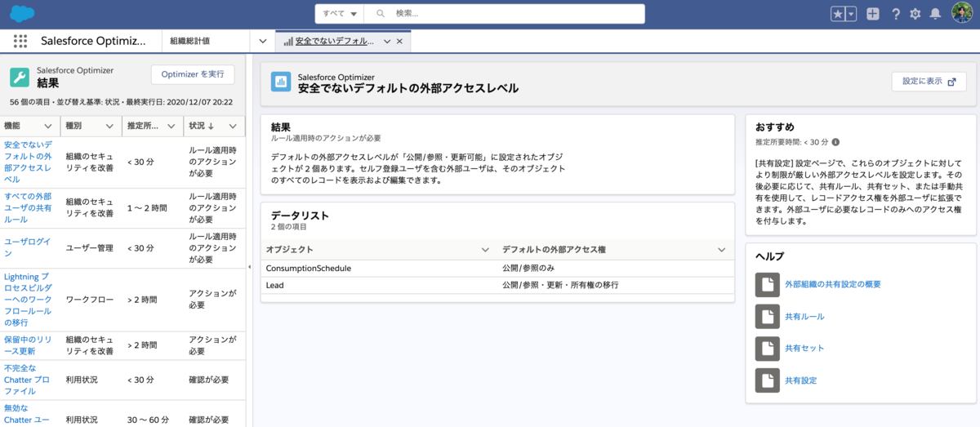Open the notifications bell icon
Screen dimensions: 980x427
pyautogui.click(x=935, y=14)
